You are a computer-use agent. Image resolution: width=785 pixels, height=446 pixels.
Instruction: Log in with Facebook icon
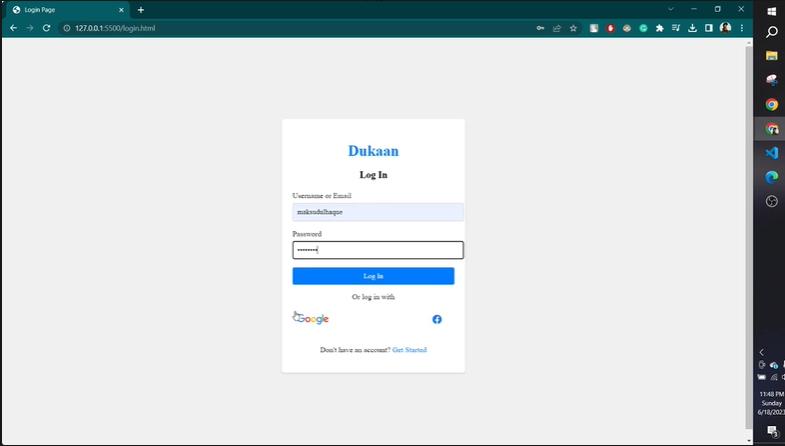[x=437, y=319]
